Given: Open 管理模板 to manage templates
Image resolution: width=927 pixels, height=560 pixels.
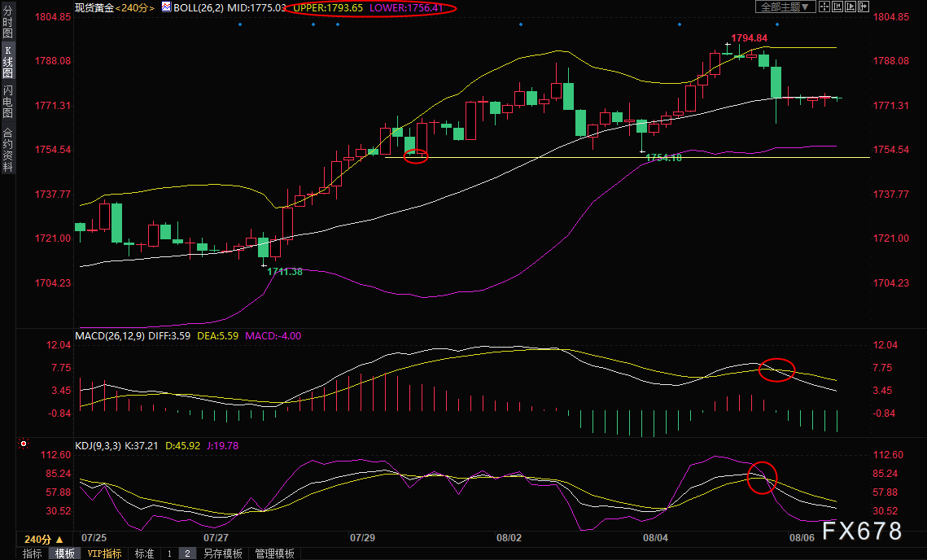Looking at the screenshot, I should pos(274,553).
